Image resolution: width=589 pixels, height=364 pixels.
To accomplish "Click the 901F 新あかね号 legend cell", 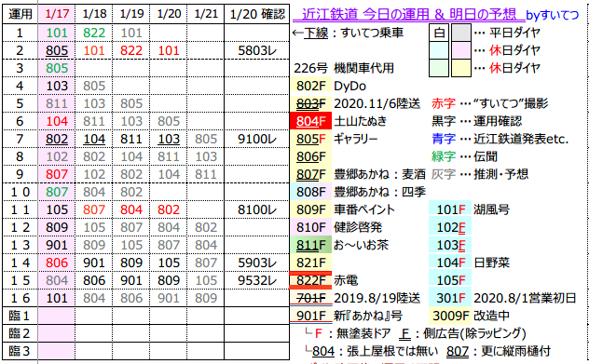I will click(310, 316).
